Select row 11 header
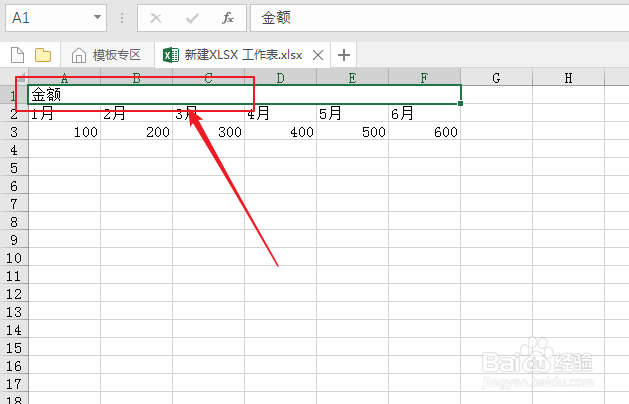 click(14, 276)
